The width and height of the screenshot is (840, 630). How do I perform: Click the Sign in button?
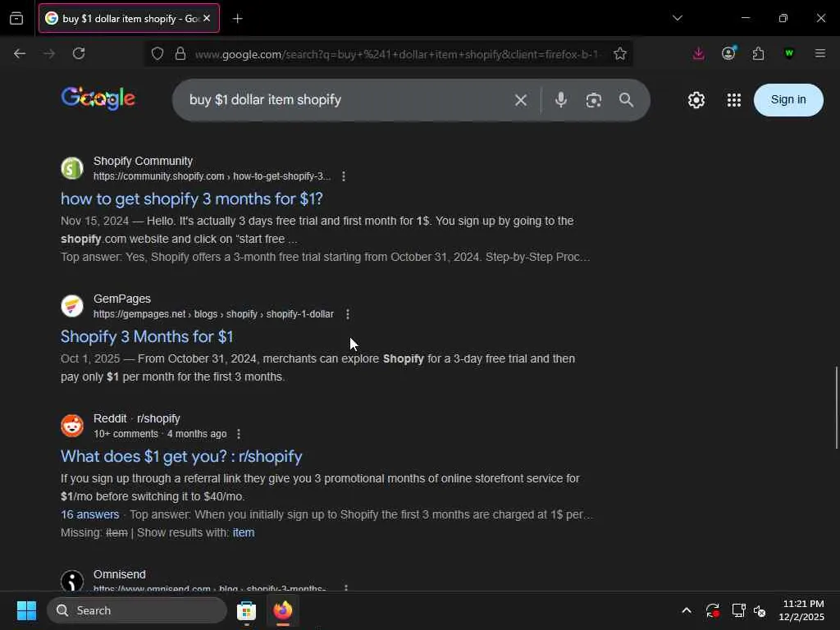pyautogui.click(x=788, y=100)
